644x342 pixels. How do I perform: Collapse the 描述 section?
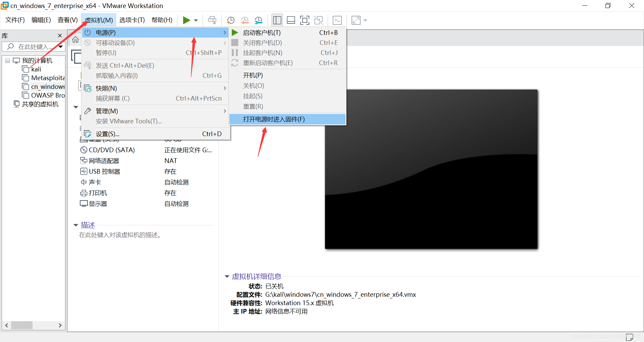[x=76, y=225]
